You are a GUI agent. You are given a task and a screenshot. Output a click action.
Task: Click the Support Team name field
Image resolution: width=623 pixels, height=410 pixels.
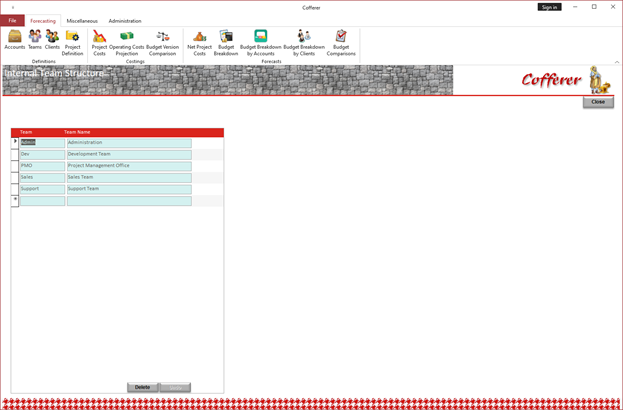coord(129,189)
